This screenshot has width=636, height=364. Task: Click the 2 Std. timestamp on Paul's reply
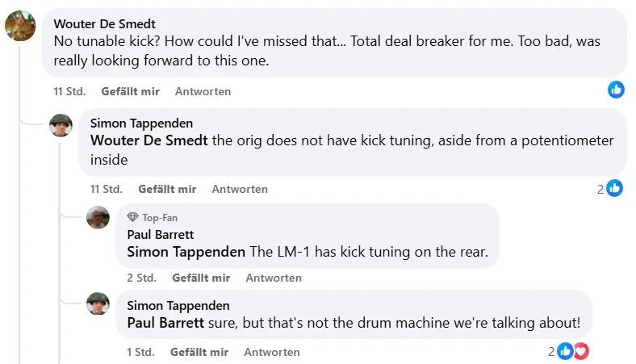tap(141, 278)
